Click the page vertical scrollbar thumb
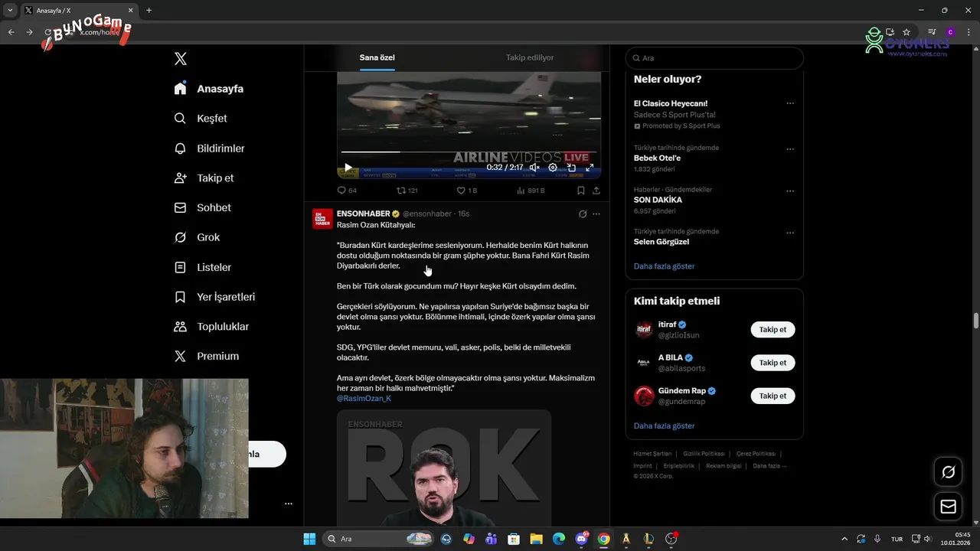 [x=975, y=321]
